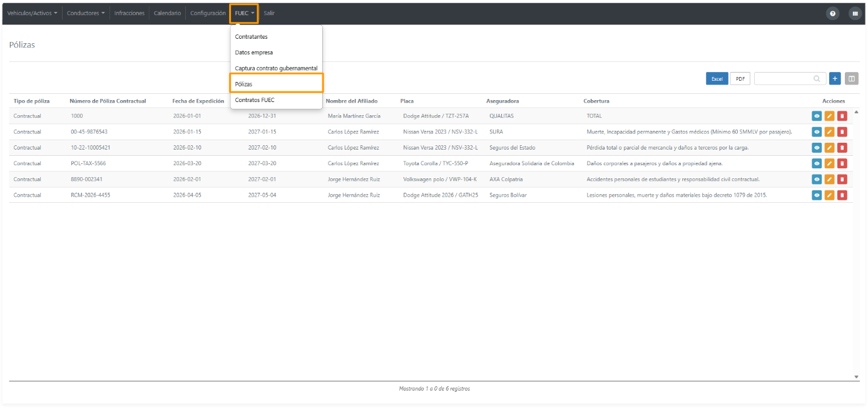Viewport: 868px width, 410px height.
Task: Open Infracciones in the navigation bar
Action: pos(130,13)
